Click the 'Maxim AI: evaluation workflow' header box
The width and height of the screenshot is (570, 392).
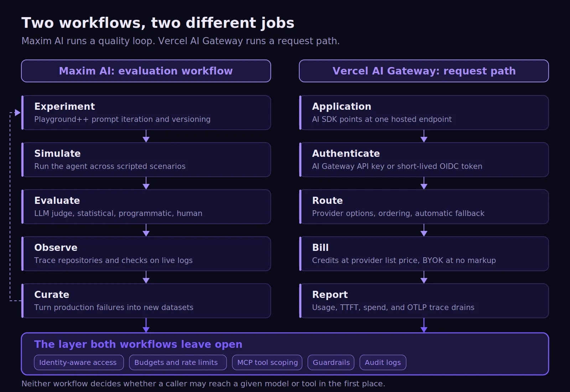pos(146,71)
